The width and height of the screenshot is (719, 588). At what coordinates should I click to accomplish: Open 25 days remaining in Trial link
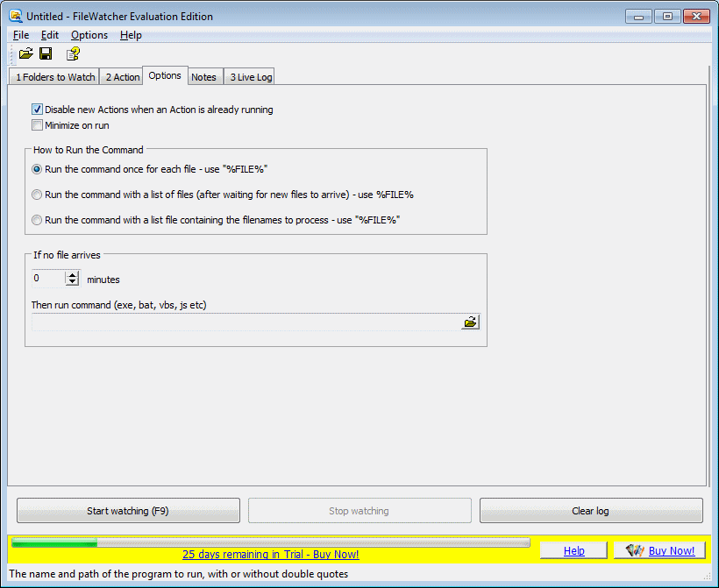coord(271,555)
